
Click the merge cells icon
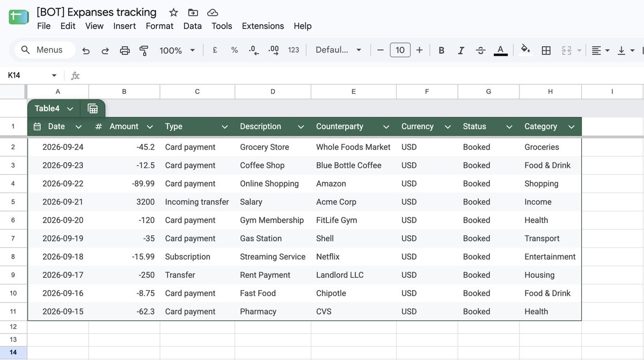pyautogui.click(x=567, y=50)
